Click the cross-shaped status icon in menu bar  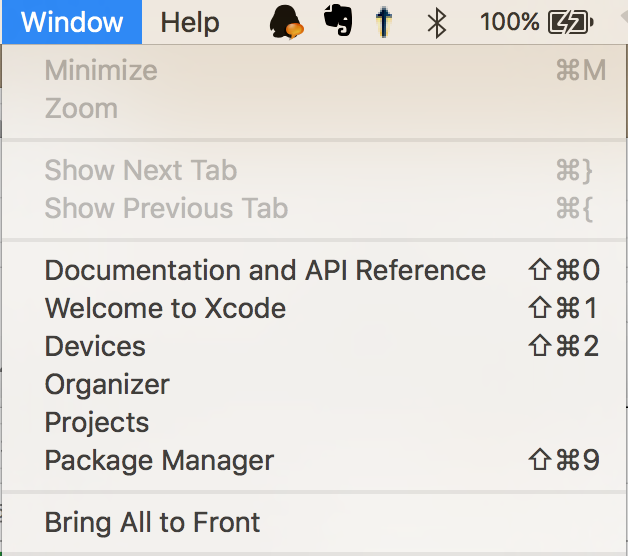coord(384,22)
